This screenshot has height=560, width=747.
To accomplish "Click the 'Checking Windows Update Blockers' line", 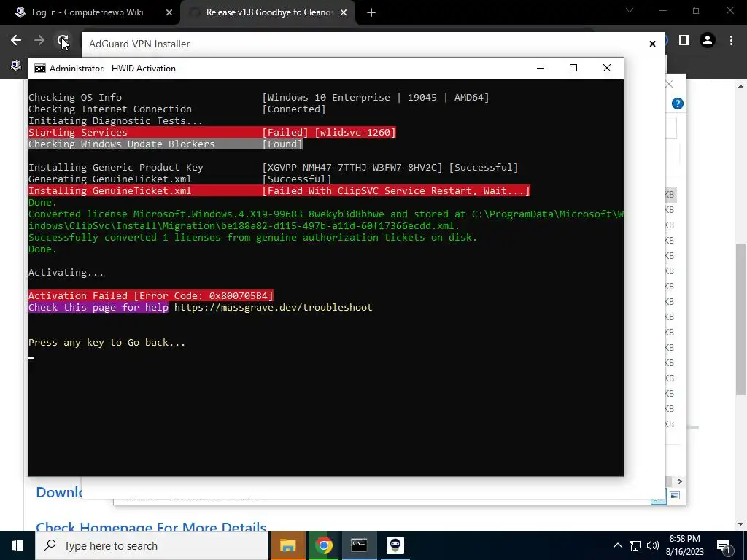I will coord(166,144).
